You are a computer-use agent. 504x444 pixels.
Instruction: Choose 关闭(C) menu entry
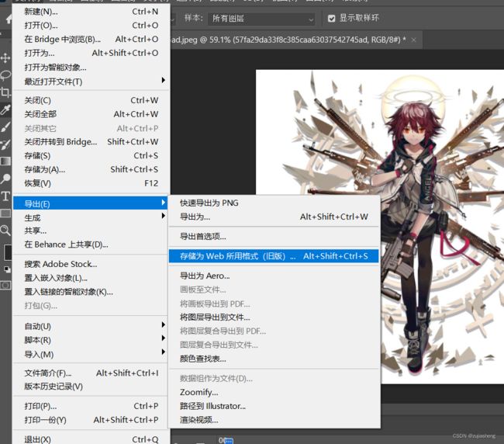[91, 101]
